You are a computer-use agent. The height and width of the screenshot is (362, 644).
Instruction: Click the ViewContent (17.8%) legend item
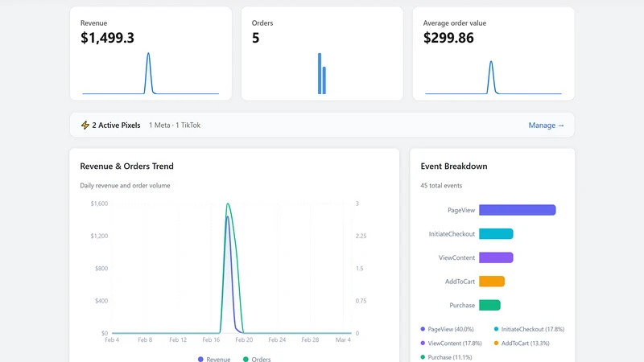click(451, 343)
